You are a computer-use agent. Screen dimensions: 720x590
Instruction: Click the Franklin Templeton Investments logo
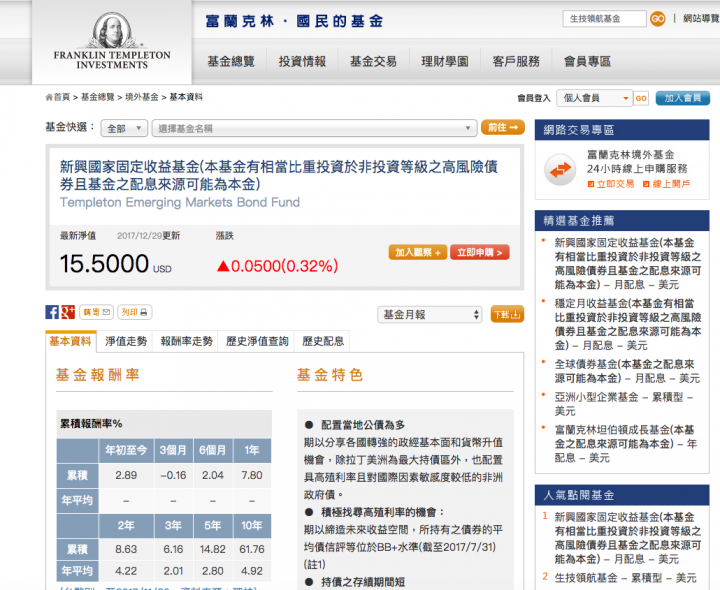point(112,41)
